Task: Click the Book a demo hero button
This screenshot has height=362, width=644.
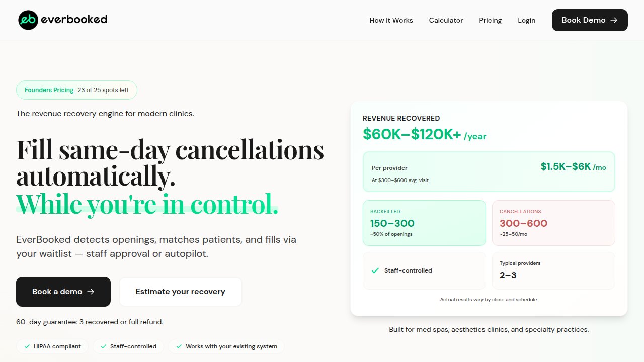Action: 63,292
